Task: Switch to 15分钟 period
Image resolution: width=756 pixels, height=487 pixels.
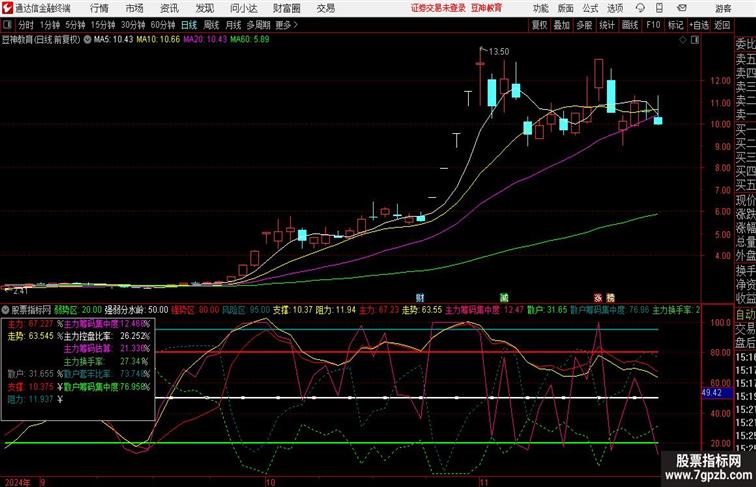Action: tap(103, 25)
